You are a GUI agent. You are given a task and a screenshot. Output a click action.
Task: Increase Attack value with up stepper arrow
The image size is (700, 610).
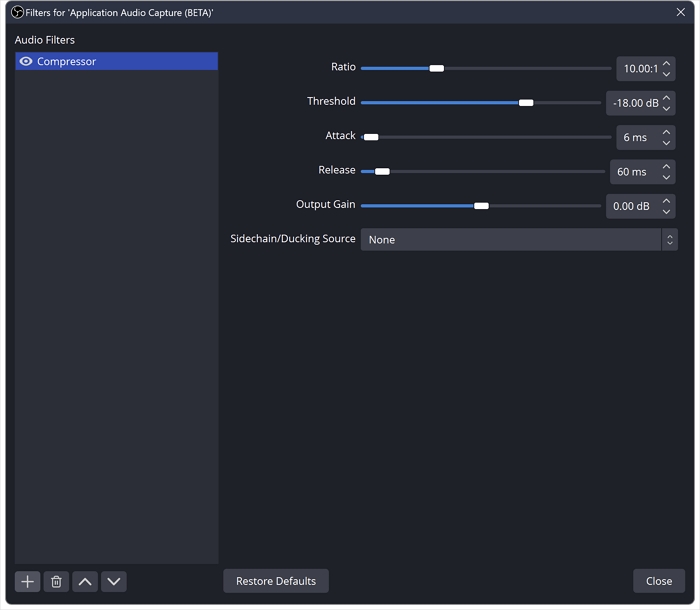click(667, 132)
